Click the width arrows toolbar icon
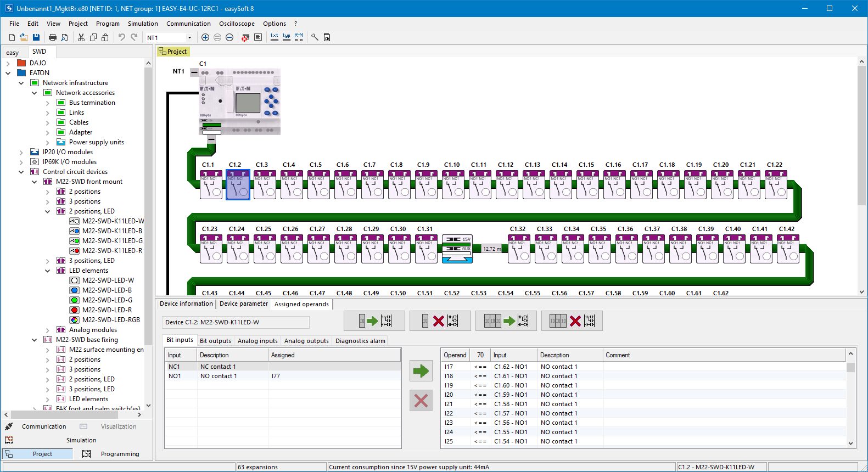Image resolution: width=868 pixels, height=472 pixels. tap(299, 37)
